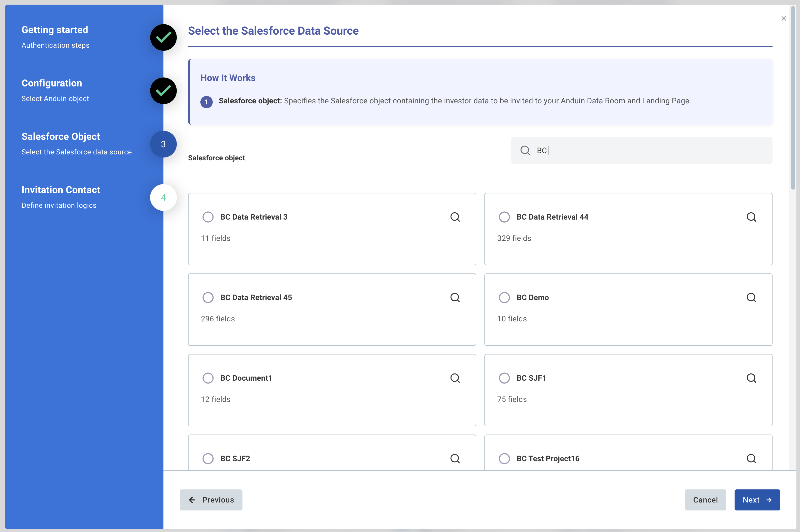Close the dialog with the X icon

784,18
